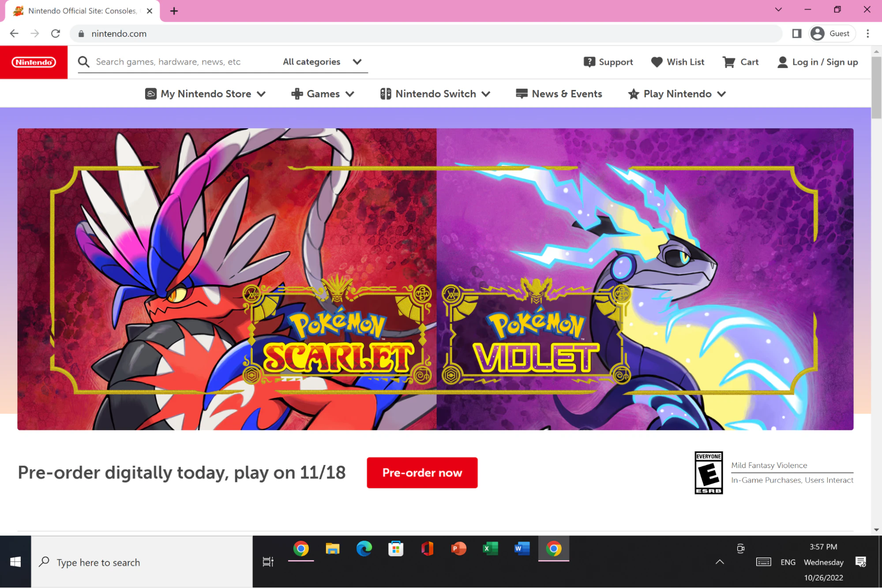Go back with the browser back arrow
Viewport: 882px width, 588px height.
point(14,34)
